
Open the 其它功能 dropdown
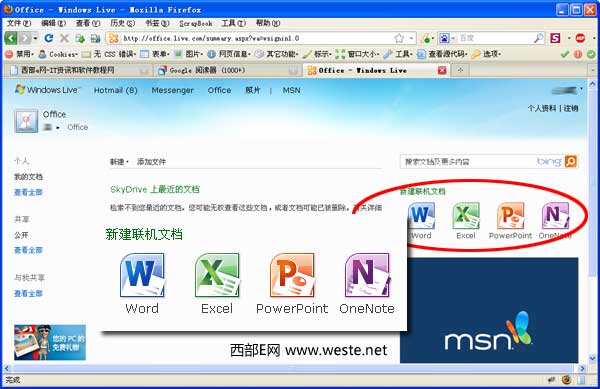277,54
